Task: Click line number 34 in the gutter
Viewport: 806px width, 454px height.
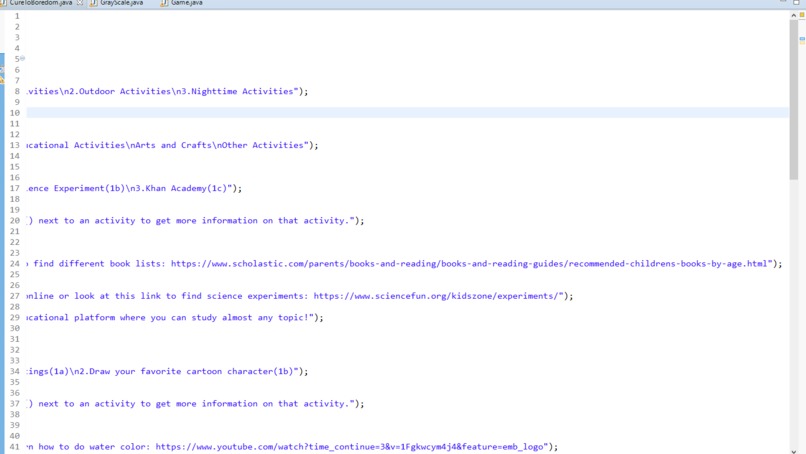Action: (14, 371)
